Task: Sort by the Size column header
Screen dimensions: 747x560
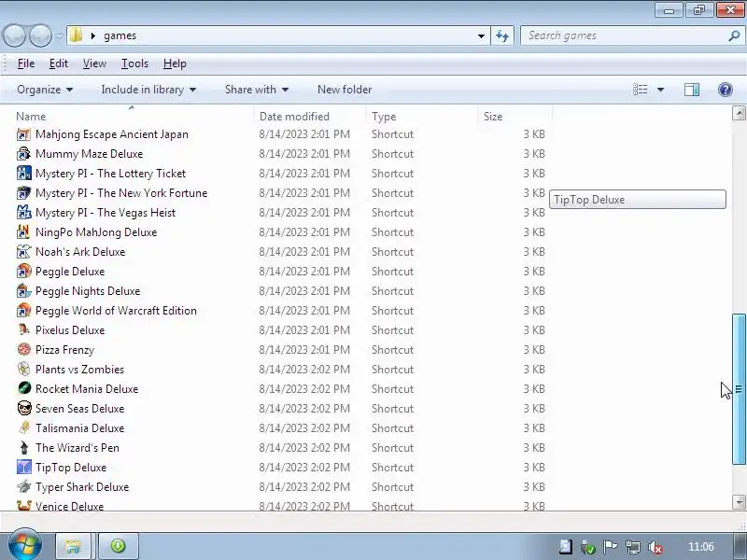Action: (x=515, y=116)
